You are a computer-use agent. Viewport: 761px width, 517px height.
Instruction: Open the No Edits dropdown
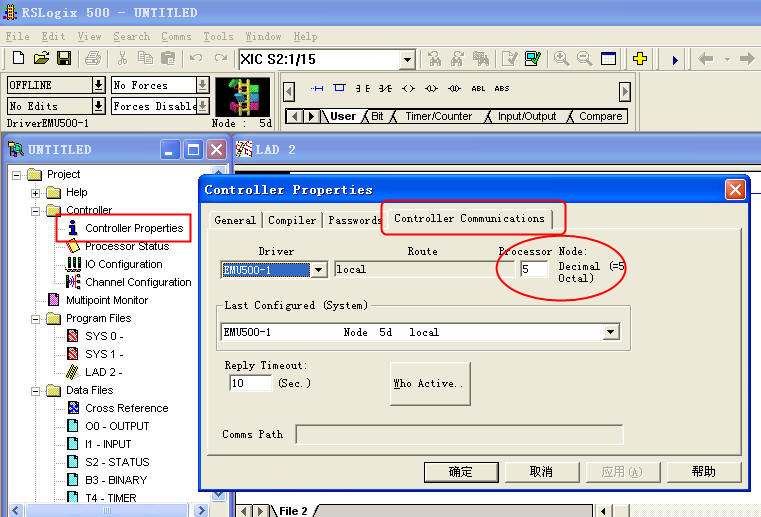(x=99, y=106)
